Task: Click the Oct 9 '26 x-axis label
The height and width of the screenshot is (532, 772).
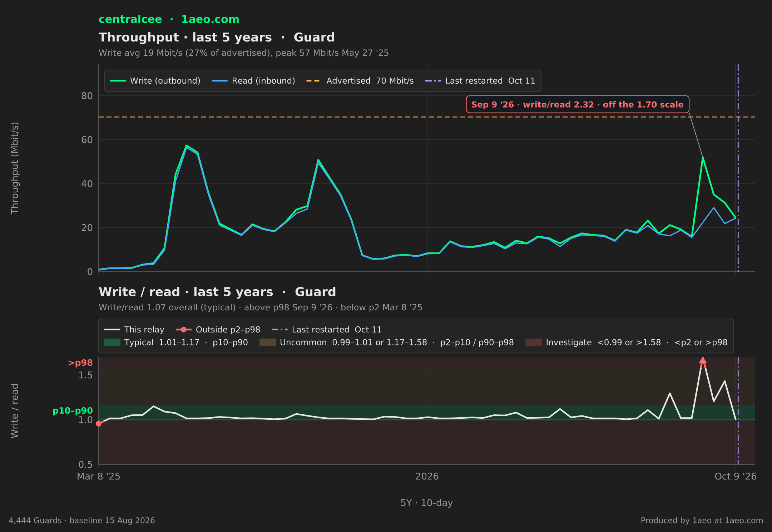Action: (x=736, y=476)
